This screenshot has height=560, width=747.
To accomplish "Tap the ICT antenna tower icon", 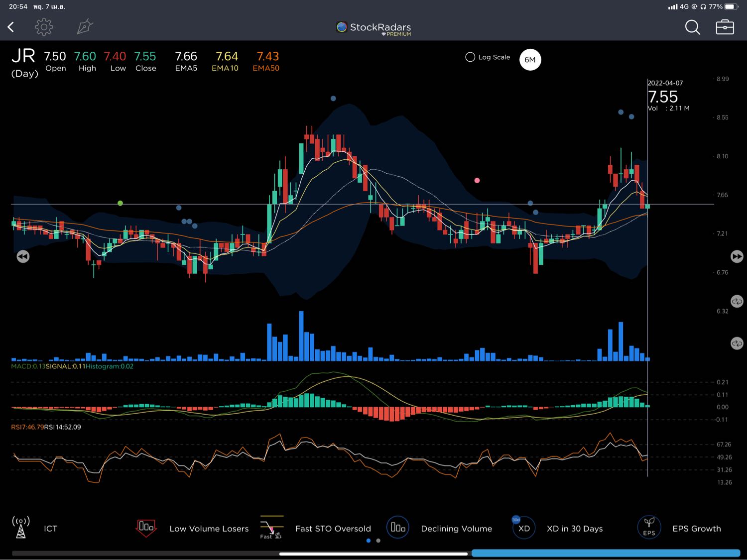I will tap(21, 528).
